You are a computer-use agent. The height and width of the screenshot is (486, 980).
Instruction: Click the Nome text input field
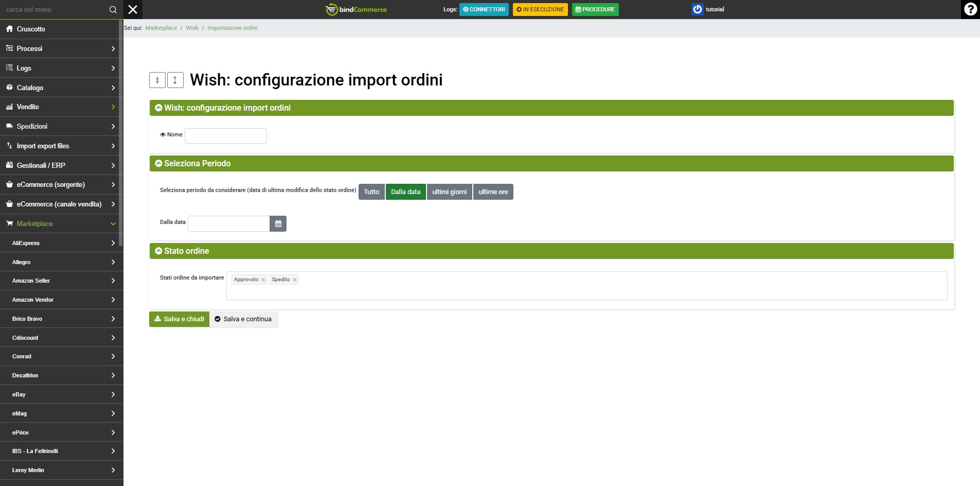(x=225, y=136)
